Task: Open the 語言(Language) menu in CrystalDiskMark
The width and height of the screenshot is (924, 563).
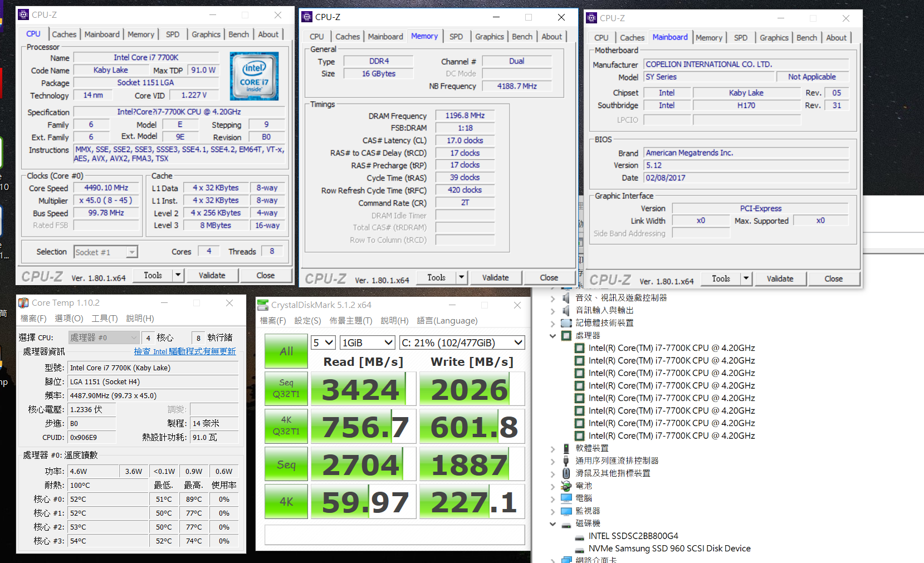Action: click(x=447, y=321)
